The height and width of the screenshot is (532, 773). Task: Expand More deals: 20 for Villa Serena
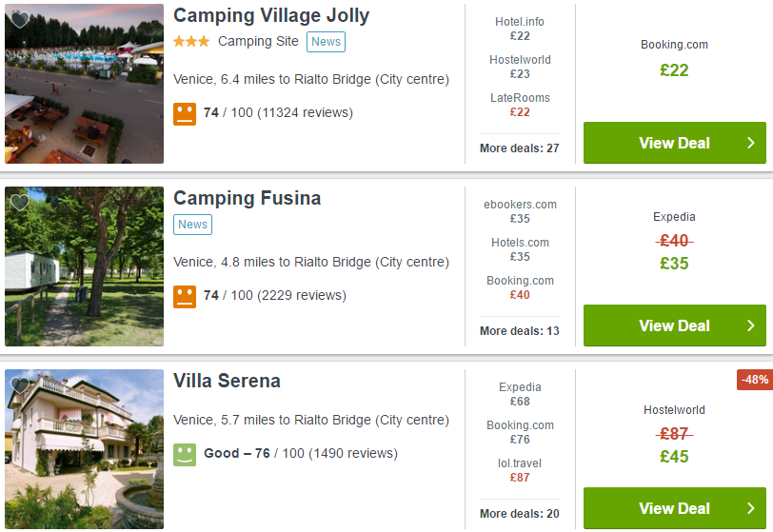coord(520,514)
